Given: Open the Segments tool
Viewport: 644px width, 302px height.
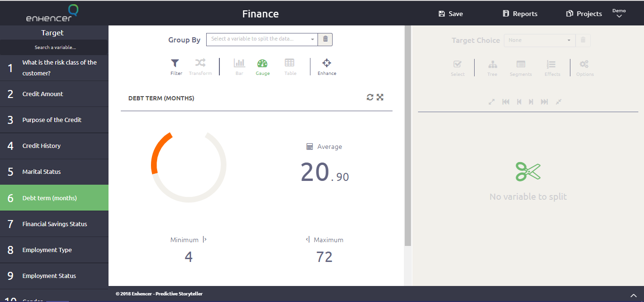Looking at the screenshot, I should [x=521, y=68].
